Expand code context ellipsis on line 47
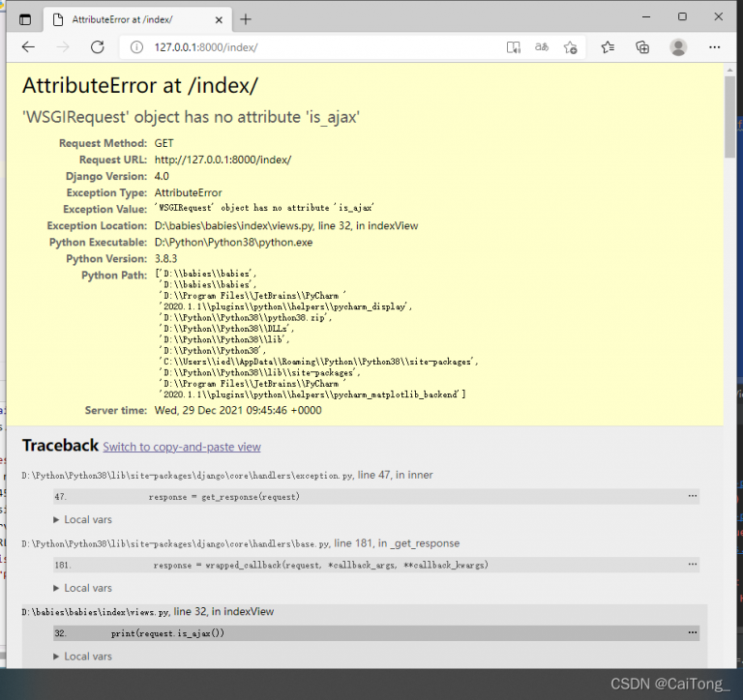743x700 pixels. [x=692, y=496]
